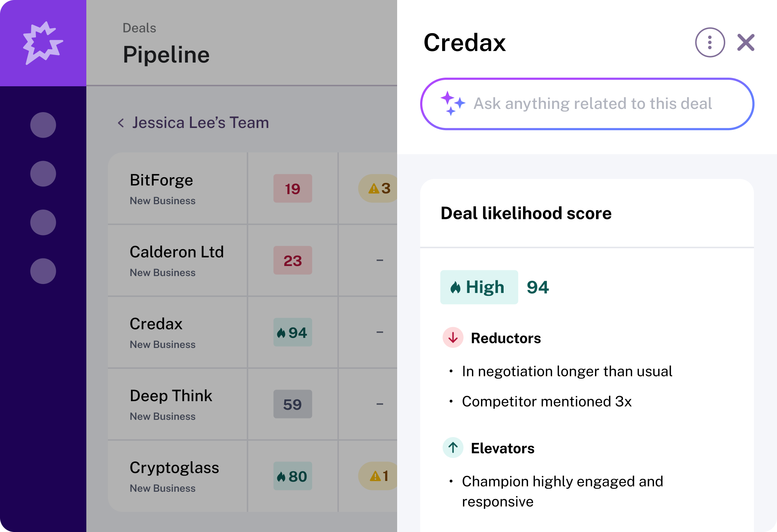Viewport: 777px width, 532px height.
Task: Click the green Elevators up-arrow icon
Action: point(453,448)
